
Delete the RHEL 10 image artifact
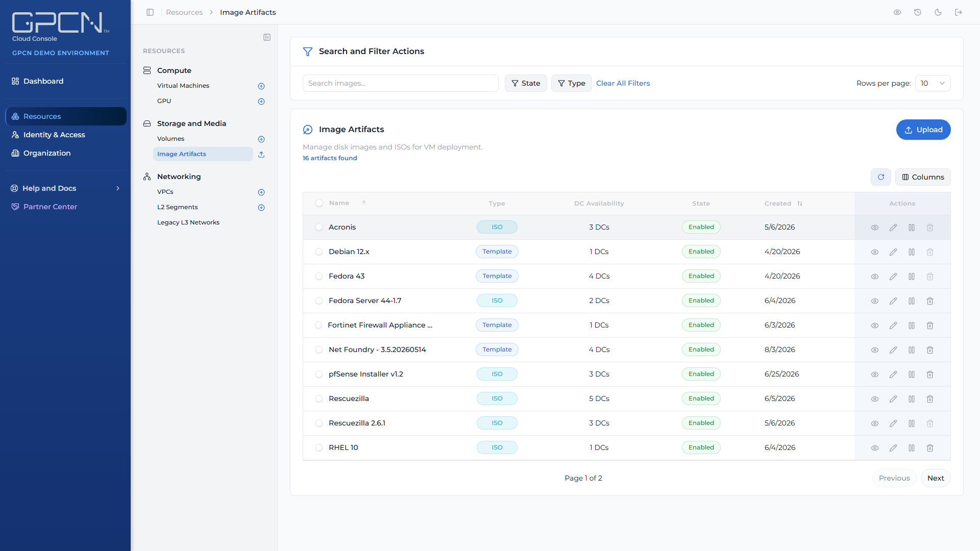(930, 448)
